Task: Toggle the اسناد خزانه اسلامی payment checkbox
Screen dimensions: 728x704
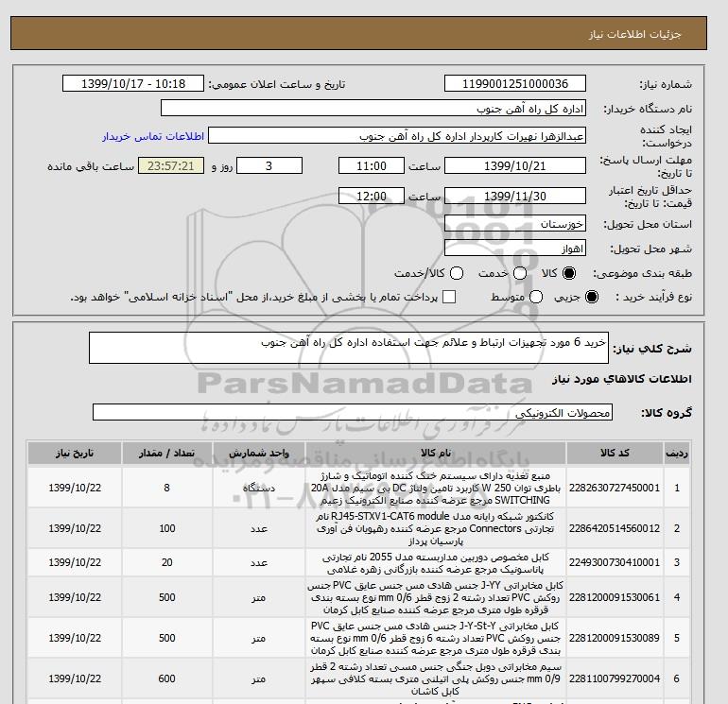Action: pyautogui.click(x=449, y=297)
